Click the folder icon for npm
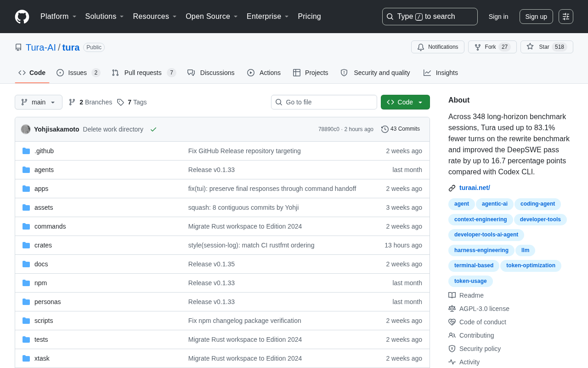Viewport: 588px width, 368px height. click(x=26, y=283)
